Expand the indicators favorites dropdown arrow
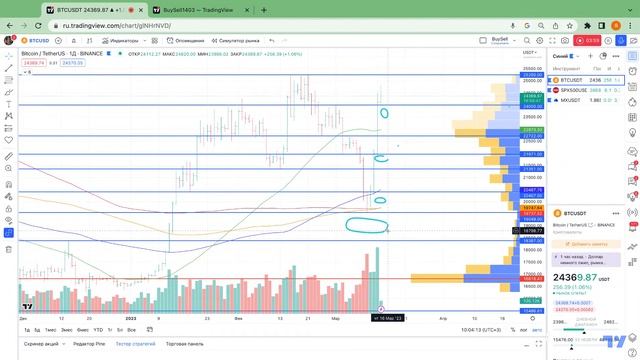The height and width of the screenshot is (360, 640). pyautogui.click(x=144, y=40)
